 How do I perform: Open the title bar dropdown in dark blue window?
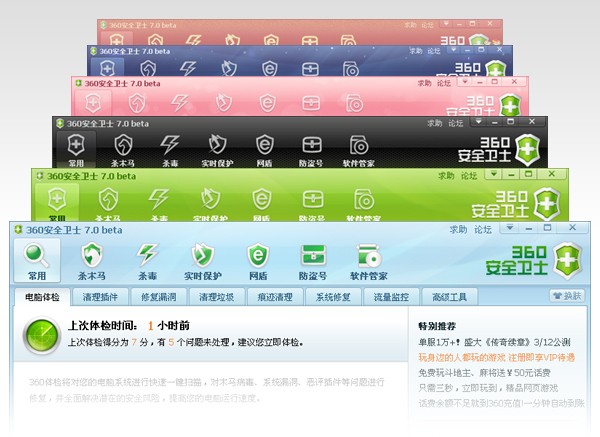[x=453, y=50]
